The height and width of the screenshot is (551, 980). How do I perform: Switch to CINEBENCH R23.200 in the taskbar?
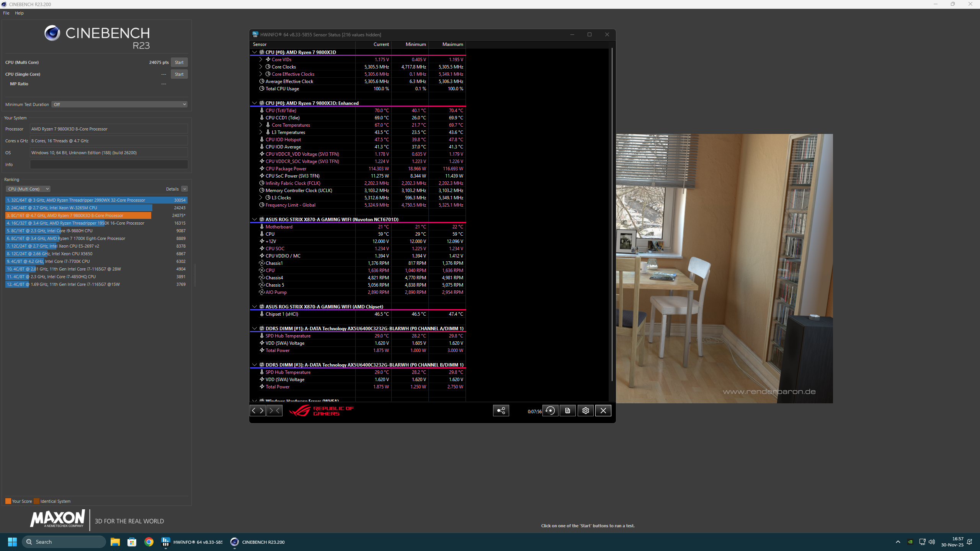258,542
